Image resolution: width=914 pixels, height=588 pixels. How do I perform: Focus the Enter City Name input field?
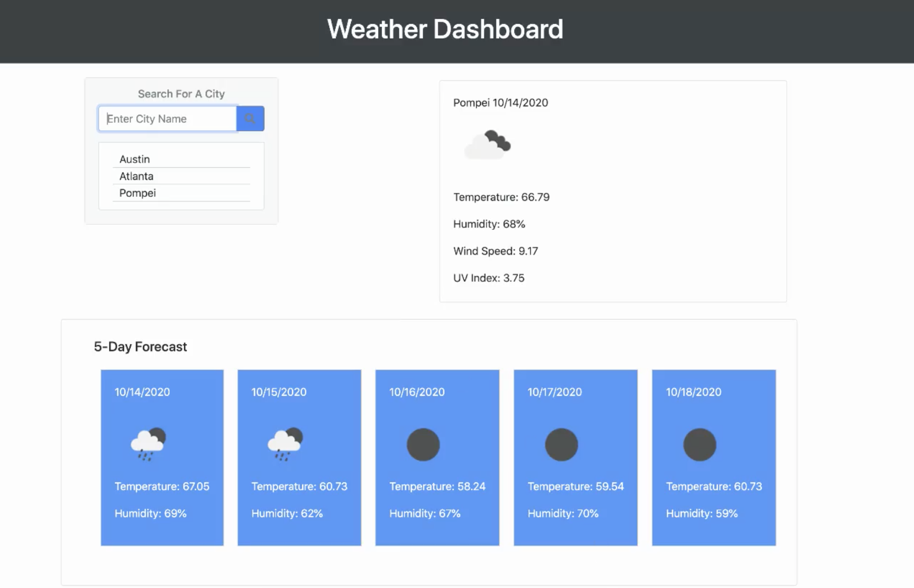tap(167, 119)
